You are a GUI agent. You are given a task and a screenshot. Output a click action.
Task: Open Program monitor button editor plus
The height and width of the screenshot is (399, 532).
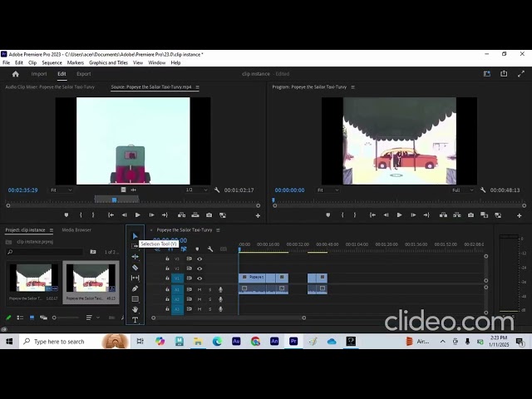[x=519, y=215]
